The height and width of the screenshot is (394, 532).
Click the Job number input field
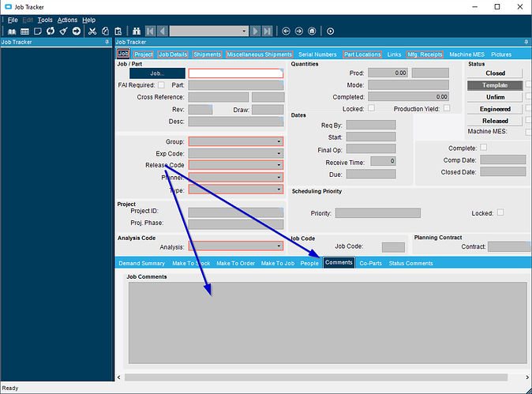pos(236,73)
